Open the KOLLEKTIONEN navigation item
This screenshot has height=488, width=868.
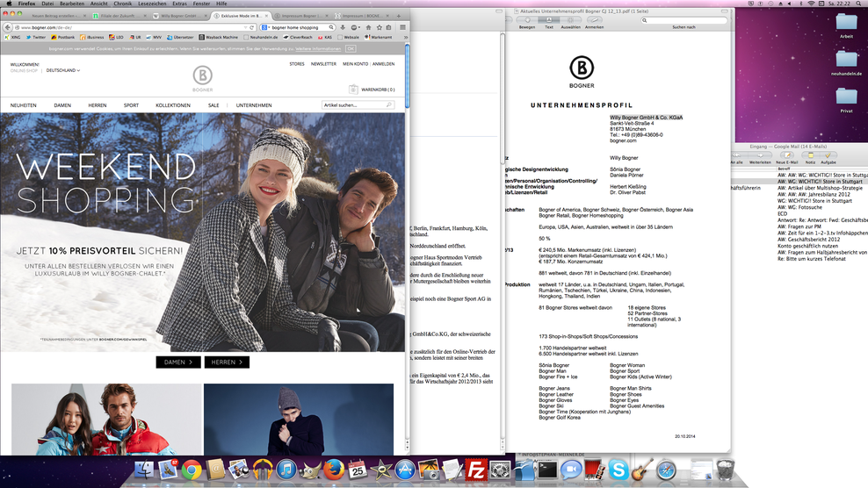click(x=173, y=105)
